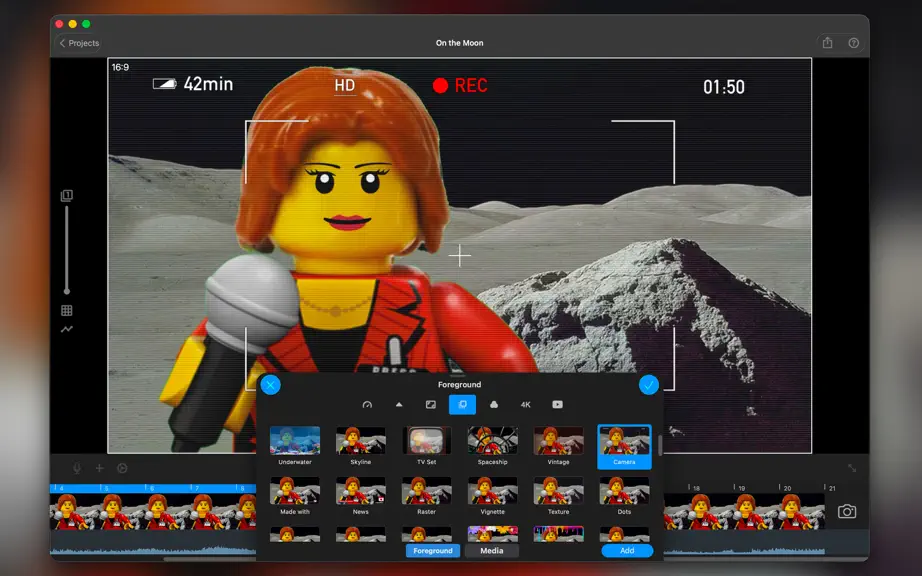Click the drag handle above the Foreground panel
Viewport: 922px width, 576px height.
[x=459, y=376]
